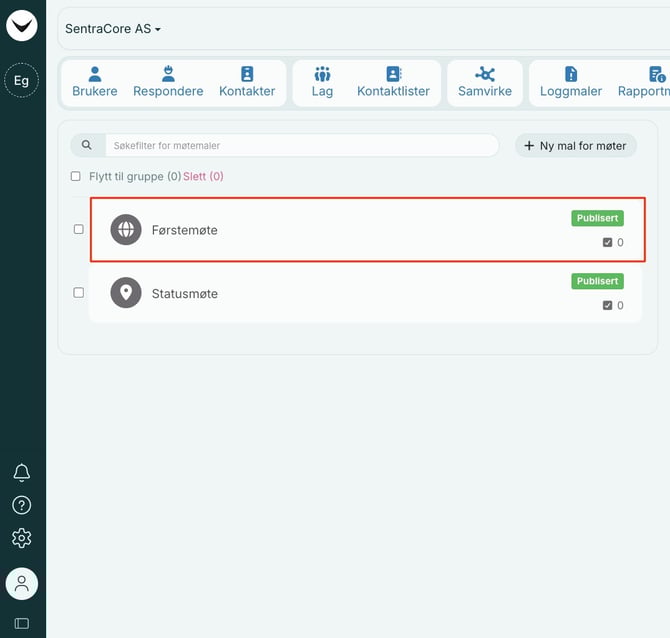Image resolution: width=670 pixels, height=638 pixels.
Task: Click the user profile avatar icon
Action: (x=21, y=583)
